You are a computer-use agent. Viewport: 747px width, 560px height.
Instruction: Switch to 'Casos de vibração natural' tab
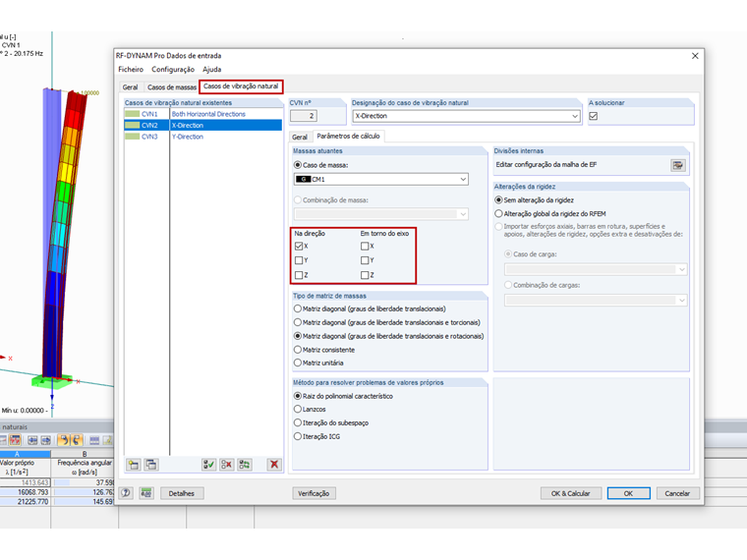tap(241, 86)
